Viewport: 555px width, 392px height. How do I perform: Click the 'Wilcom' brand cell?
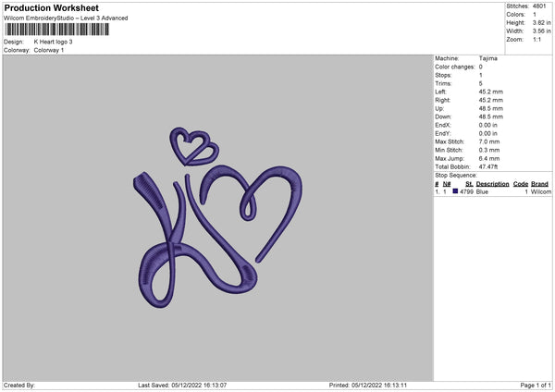click(x=541, y=191)
